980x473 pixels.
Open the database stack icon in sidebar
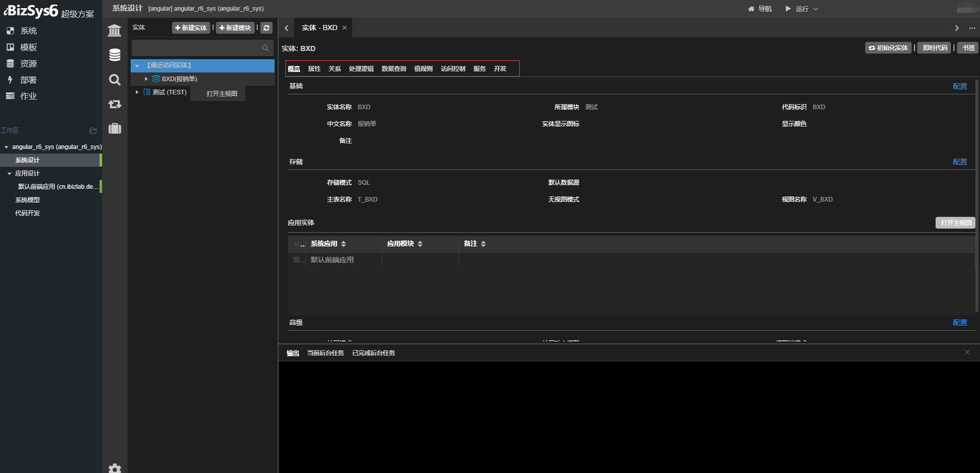tap(115, 55)
